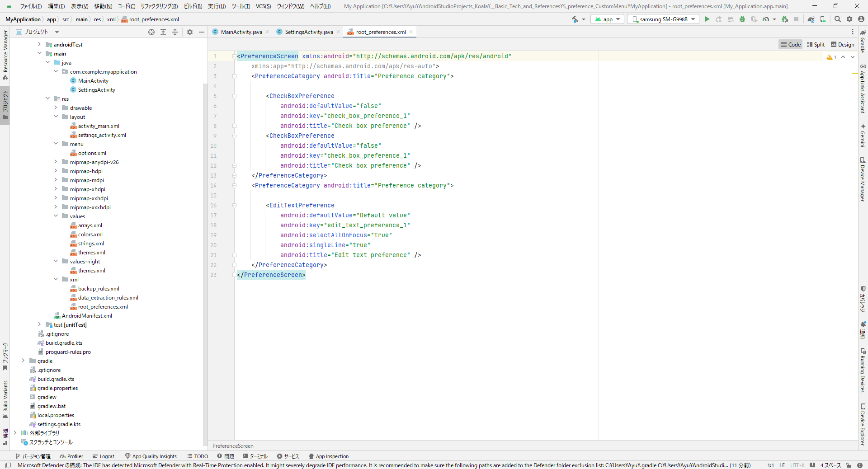Open the app run configuration dropdown

pyautogui.click(x=607, y=19)
